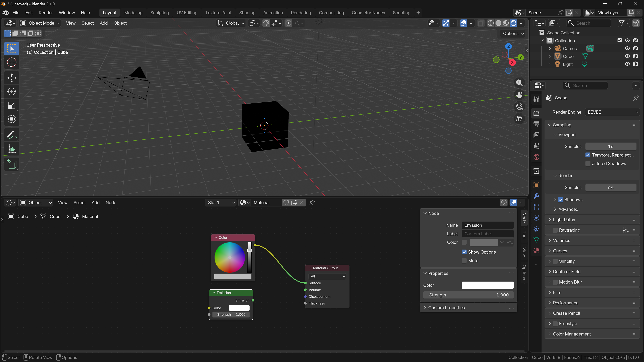Select the Camera object in outliner
This screenshot has width=644, height=362.
click(570, 48)
